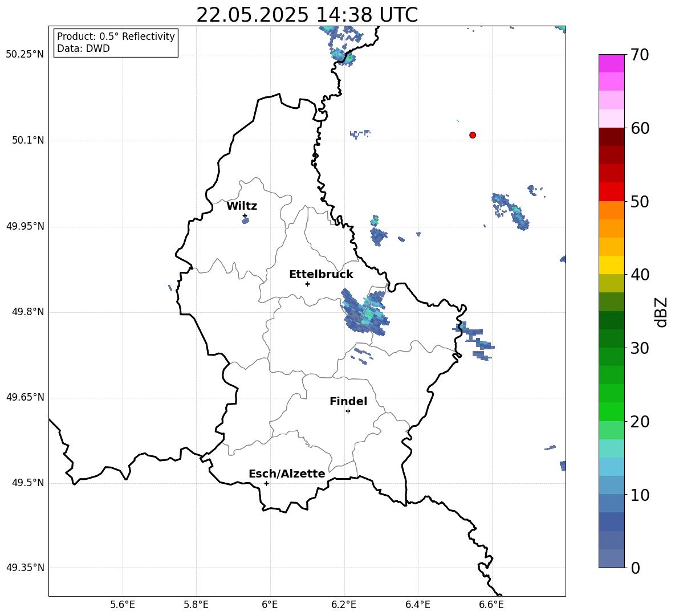This screenshot has height=616, width=675.
Task: Click the 60 tick label on colorbar
Action: [x=640, y=128]
